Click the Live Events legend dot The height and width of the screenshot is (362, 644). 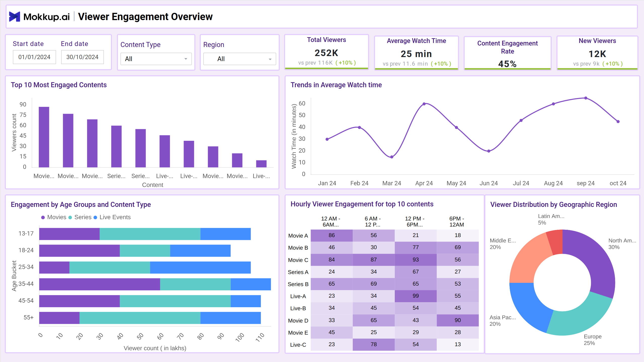coord(95,217)
